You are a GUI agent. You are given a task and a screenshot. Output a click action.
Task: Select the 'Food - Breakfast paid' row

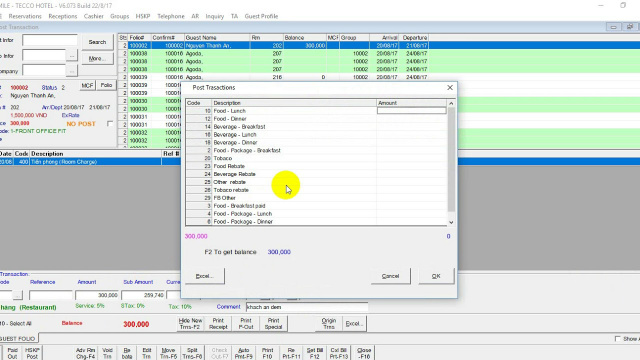[x=316, y=206]
